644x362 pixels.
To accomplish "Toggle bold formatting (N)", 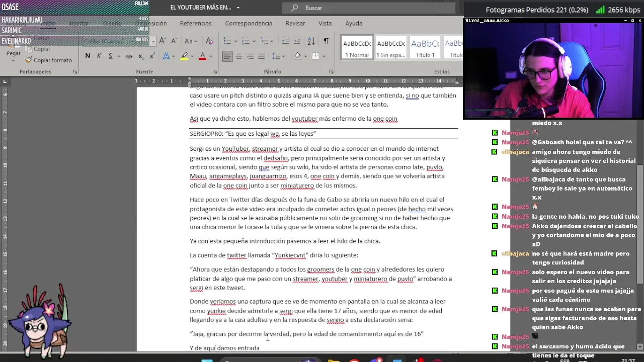I will pyautogui.click(x=88, y=56).
